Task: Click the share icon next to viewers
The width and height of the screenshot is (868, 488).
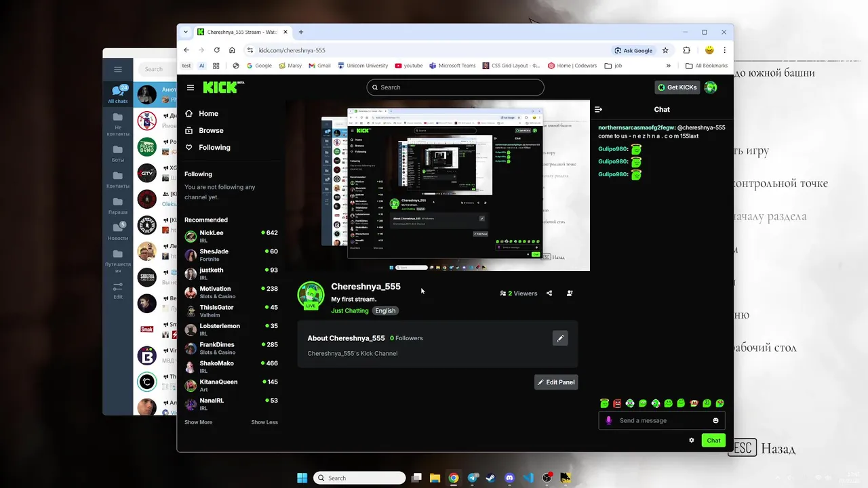Action: [x=549, y=293]
